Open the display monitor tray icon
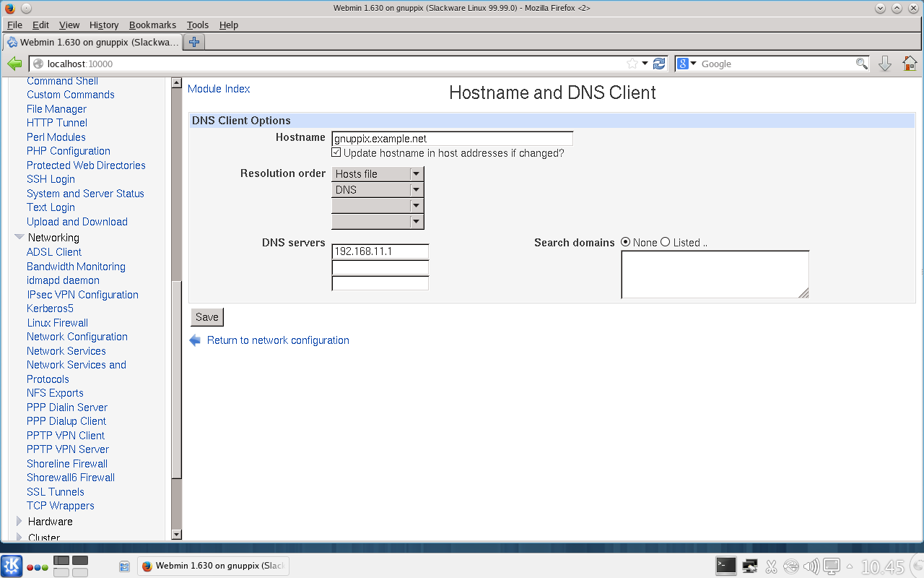The height and width of the screenshot is (578, 924). pyautogui.click(x=832, y=566)
